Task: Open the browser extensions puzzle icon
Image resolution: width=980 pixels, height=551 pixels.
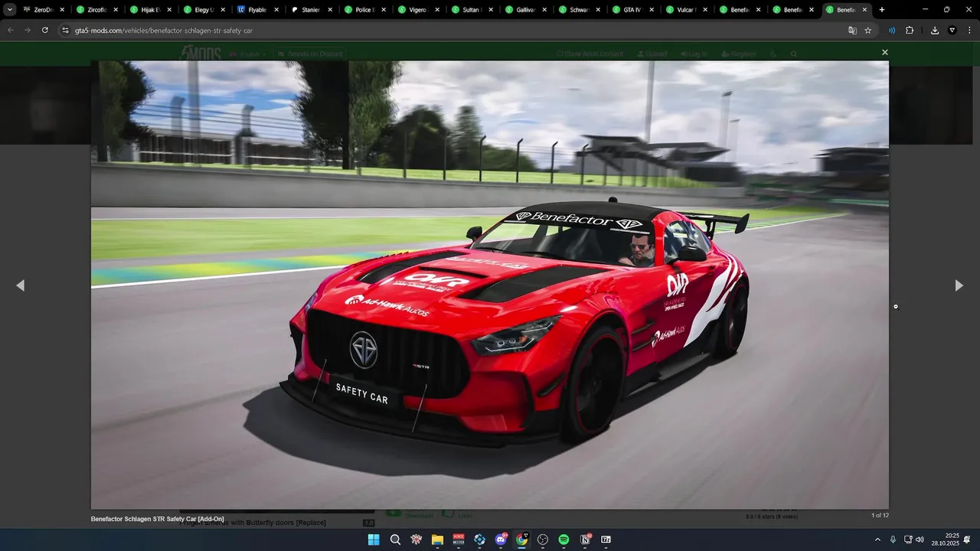Action: pos(910,30)
